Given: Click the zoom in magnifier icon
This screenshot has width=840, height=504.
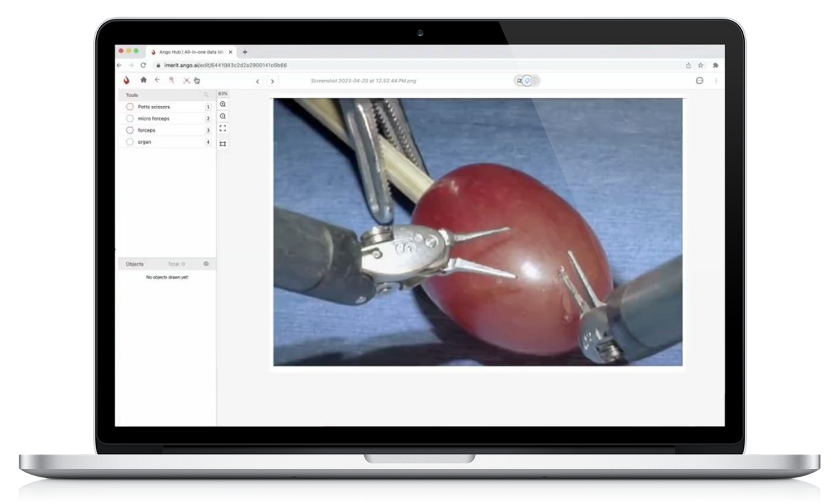Looking at the screenshot, I should click(x=223, y=105).
